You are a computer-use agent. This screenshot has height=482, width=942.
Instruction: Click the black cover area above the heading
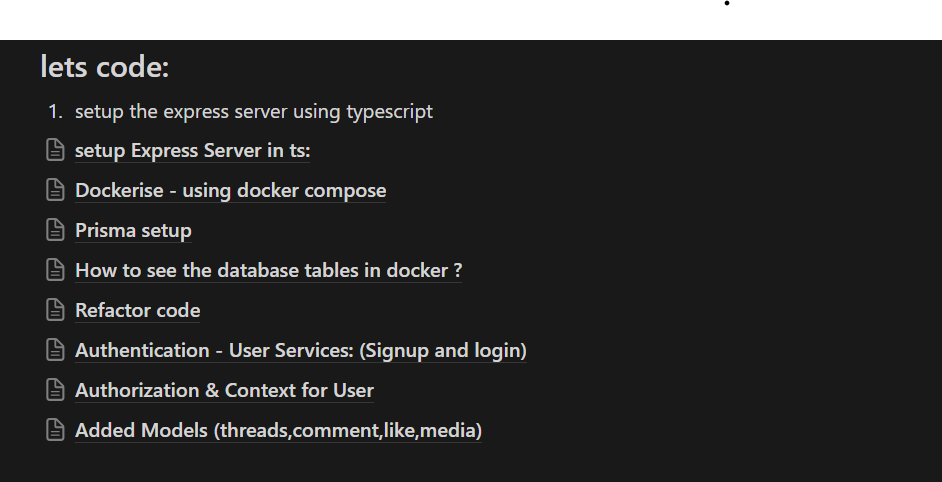pyautogui.click(x=470, y=20)
